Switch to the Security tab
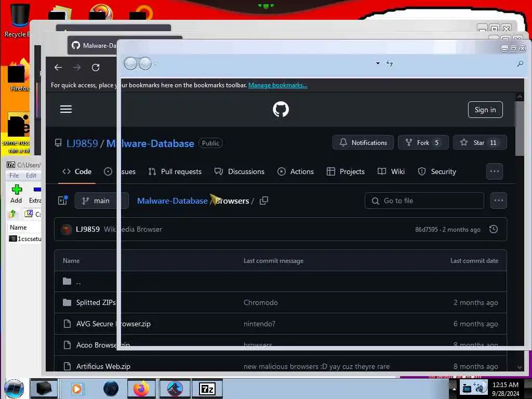The width and height of the screenshot is (532, 399). click(437, 171)
